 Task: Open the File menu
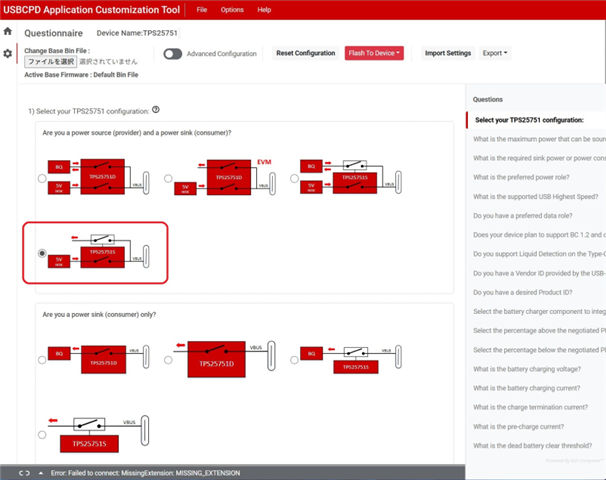click(x=202, y=10)
